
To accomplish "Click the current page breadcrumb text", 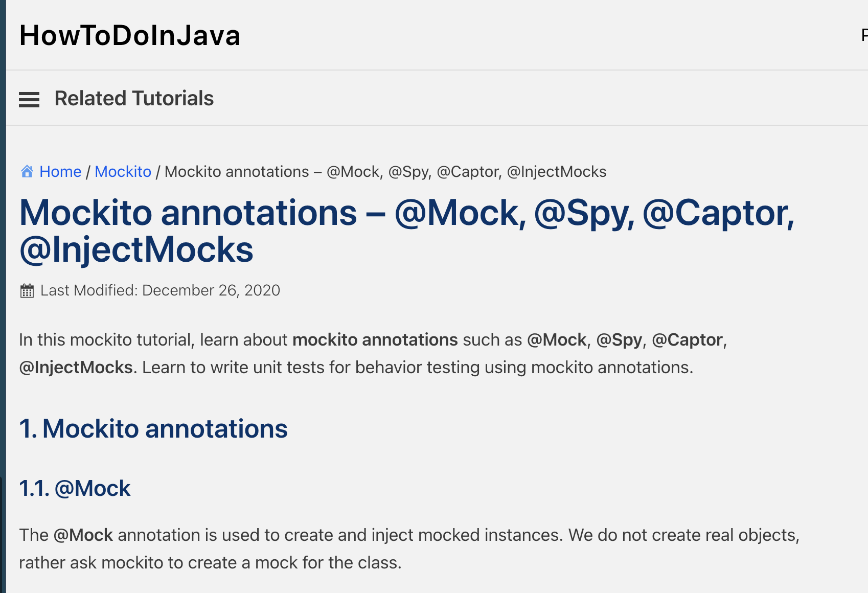I will (384, 172).
